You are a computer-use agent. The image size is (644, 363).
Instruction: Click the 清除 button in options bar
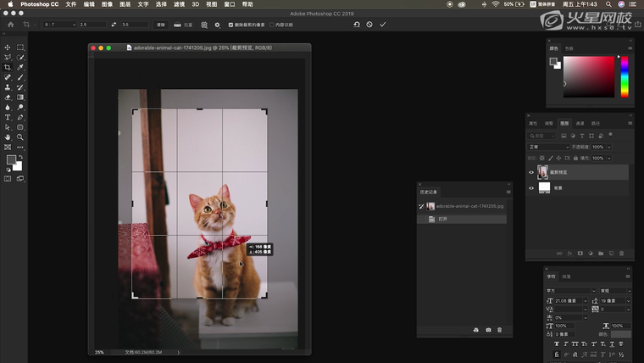[x=159, y=25]
